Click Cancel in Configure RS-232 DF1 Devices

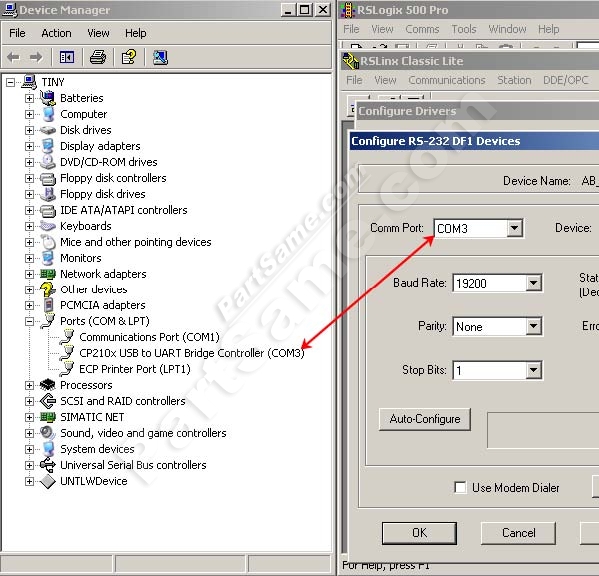(x=518, y=533)
